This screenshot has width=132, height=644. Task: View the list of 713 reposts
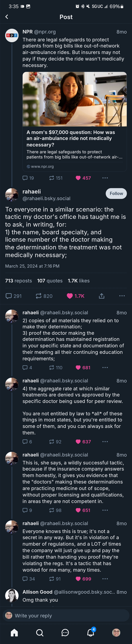[18, 281]
